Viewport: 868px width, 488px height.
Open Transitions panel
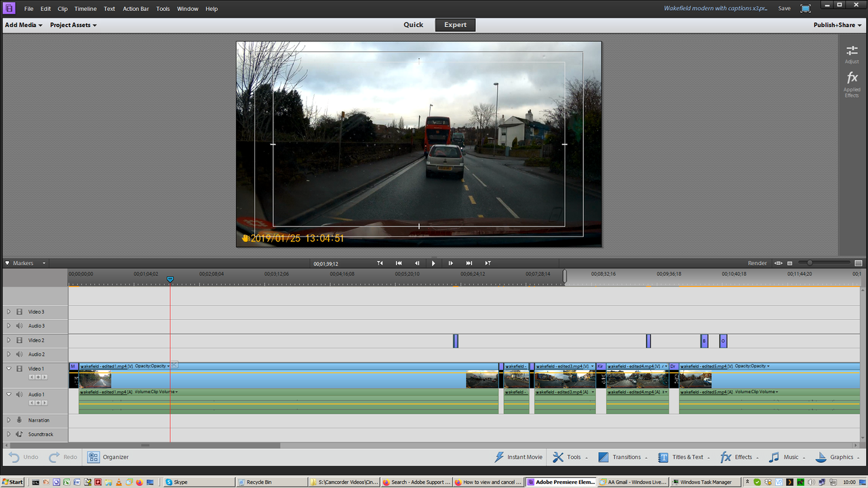click(x=623, y=457)
